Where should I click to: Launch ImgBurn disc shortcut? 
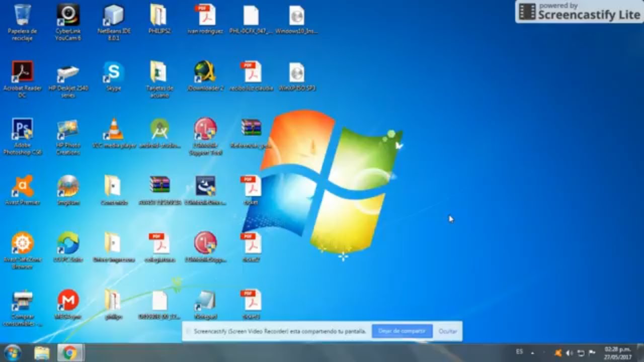68,190
